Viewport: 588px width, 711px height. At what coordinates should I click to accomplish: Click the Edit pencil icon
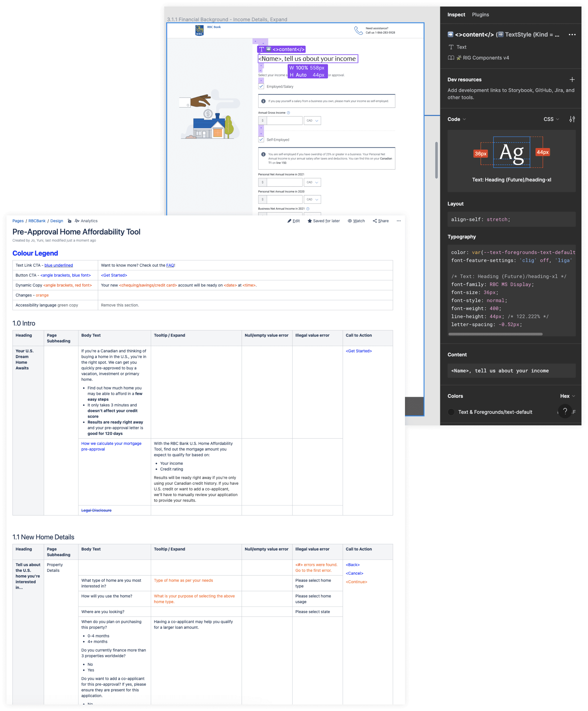click(x=289, y=221)
